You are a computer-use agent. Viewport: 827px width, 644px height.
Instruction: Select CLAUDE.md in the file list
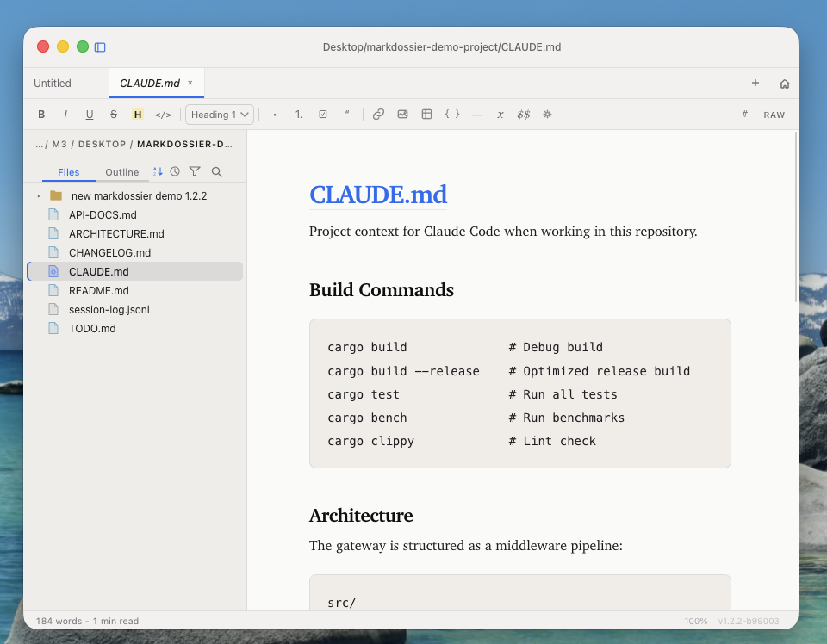tap(134, 272)
